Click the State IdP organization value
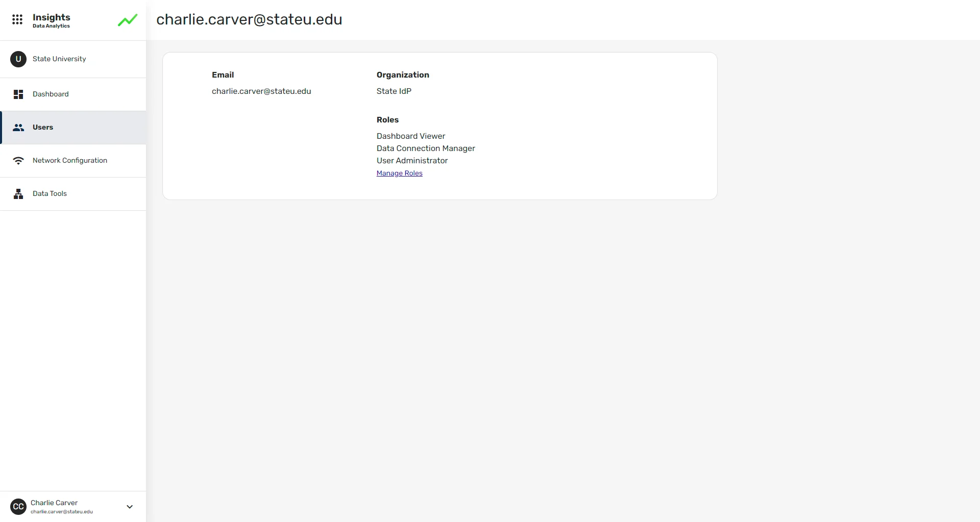980x522 pixels. [x=394, y=91]
